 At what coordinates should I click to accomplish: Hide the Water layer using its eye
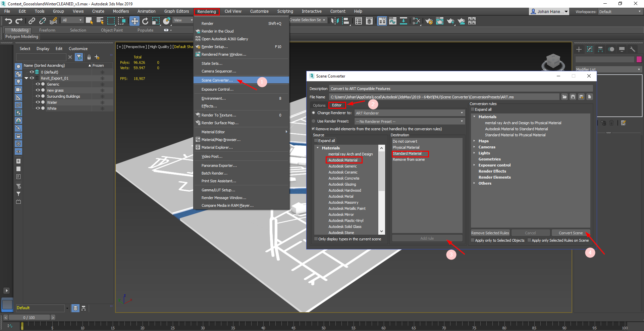pos(38,102)
